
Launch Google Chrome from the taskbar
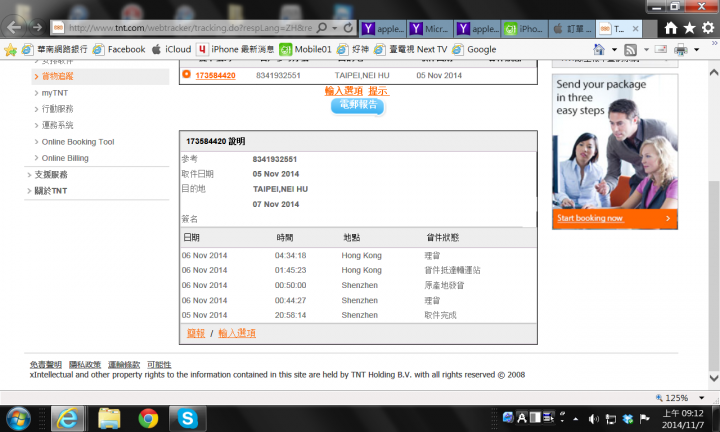point(148,419)
